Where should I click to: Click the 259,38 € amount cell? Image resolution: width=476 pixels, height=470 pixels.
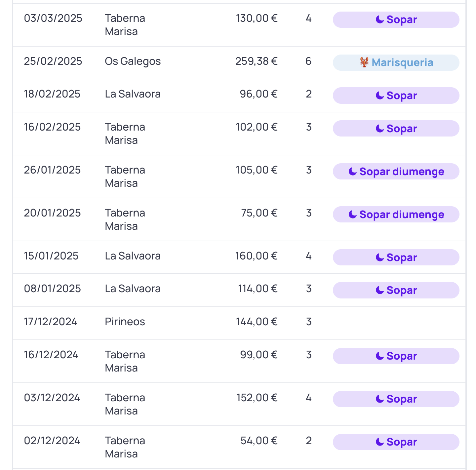click(256, 61)
